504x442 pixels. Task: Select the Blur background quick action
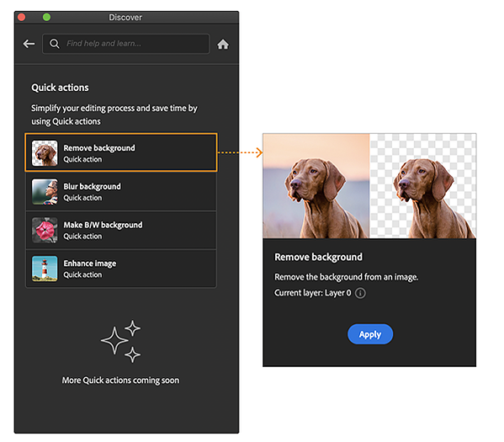121,192
